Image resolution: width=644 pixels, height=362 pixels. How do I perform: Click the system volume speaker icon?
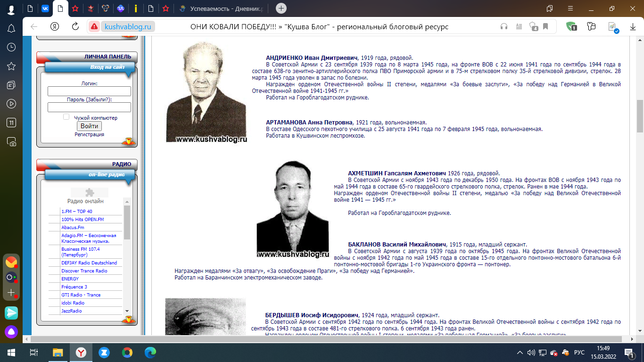click(x=531, y=353)
